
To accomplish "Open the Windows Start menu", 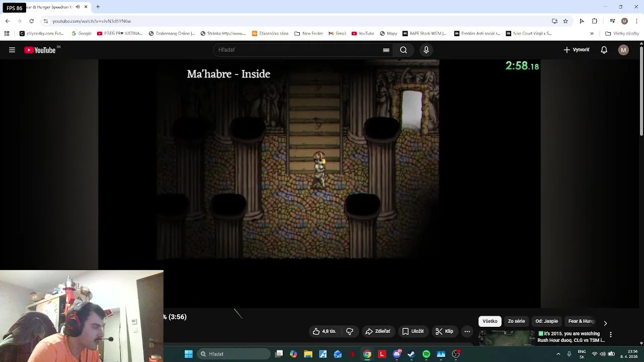I will (189, 354).
